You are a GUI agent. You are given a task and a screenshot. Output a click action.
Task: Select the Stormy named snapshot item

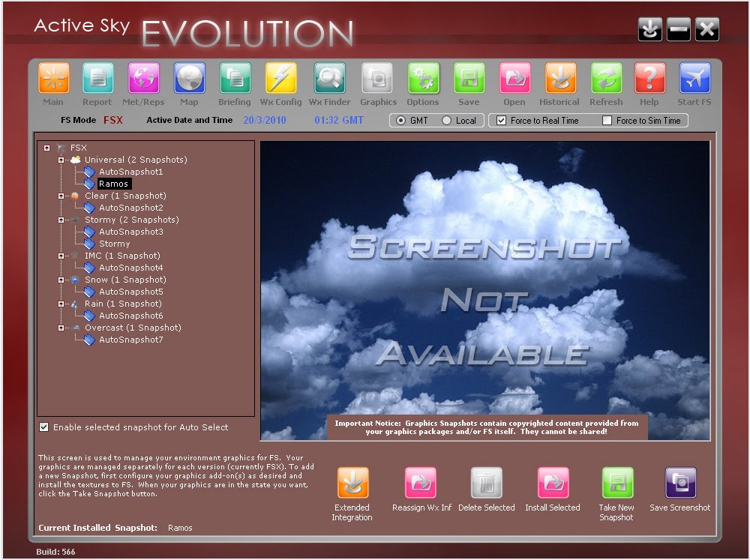click(x=114, y=244)
